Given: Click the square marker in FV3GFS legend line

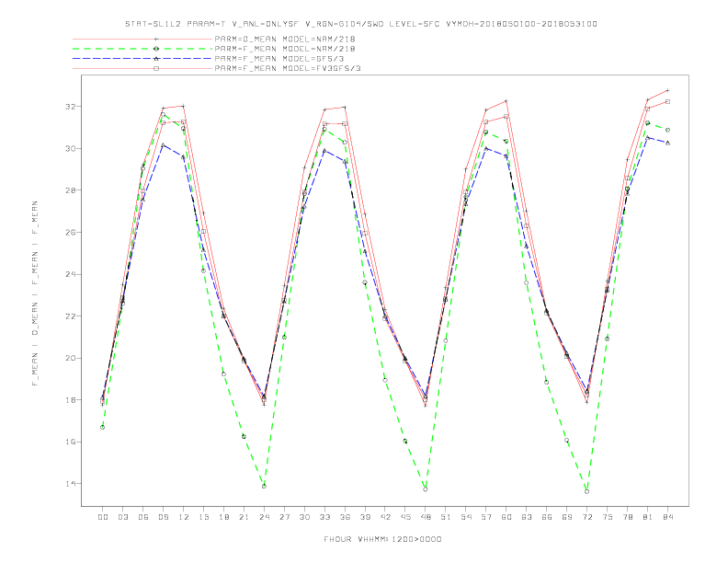Looking at the screenshot, I should point(156,68).
